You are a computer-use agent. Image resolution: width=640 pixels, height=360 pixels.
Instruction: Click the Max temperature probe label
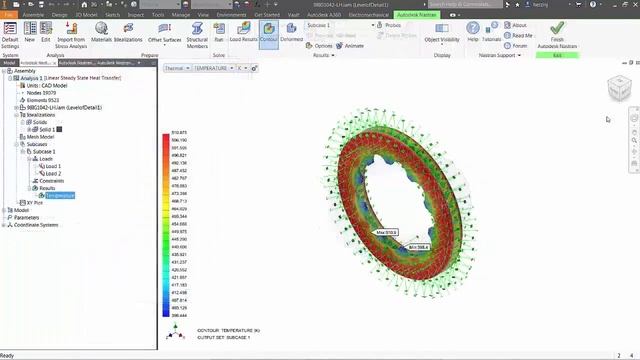(x=386, y=232)
